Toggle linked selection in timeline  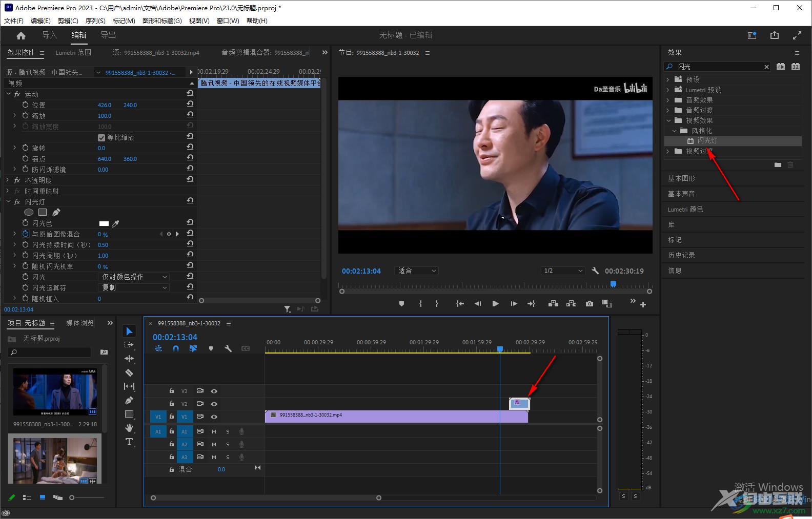[193, 348]
